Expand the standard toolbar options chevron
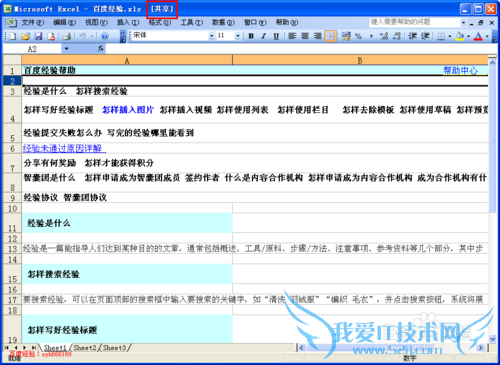Viewport: 500px width, 365px height. pyautogui.click(x=123, y=36)
